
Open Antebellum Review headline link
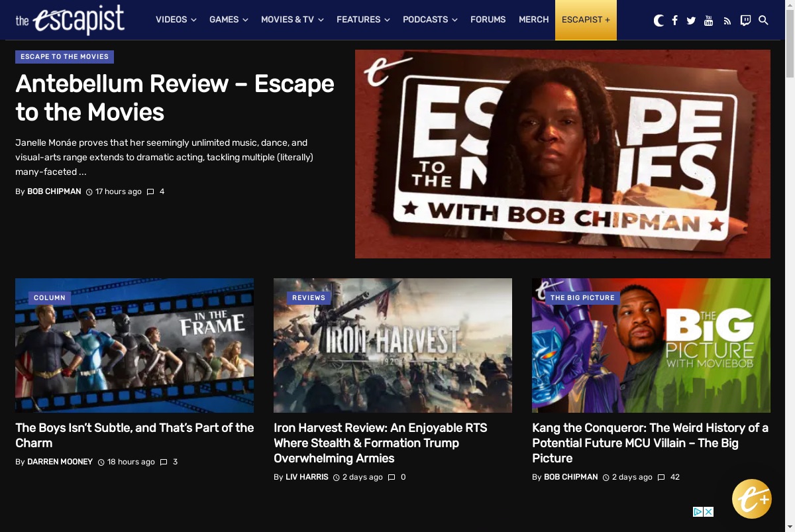pyautogui.click(x=175, y=98)
